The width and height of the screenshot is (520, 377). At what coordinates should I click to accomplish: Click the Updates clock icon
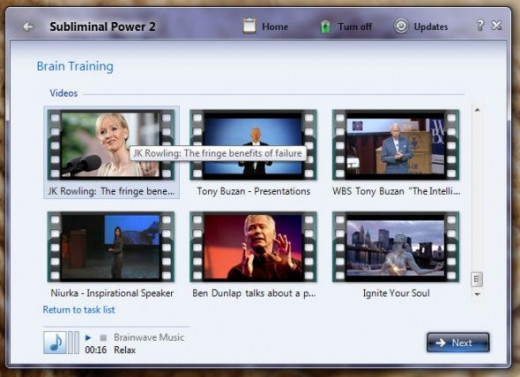coord(401,26)
